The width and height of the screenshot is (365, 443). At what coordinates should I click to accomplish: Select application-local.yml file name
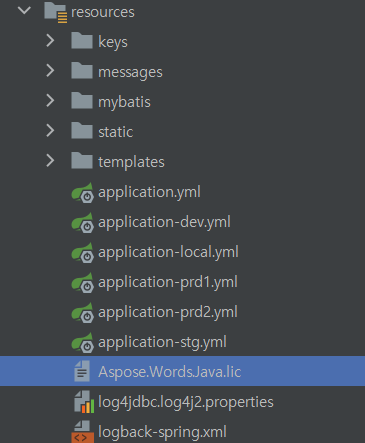168,252
